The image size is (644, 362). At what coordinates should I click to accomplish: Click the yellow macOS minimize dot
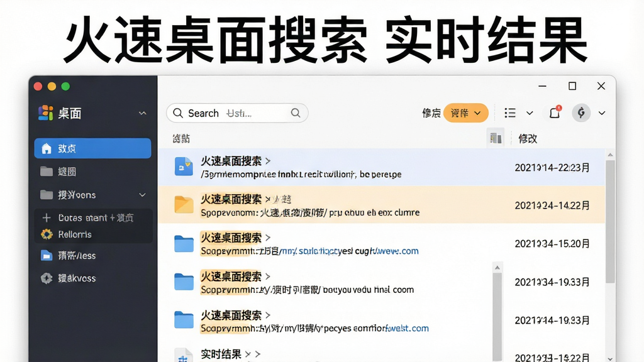pos(52,86)
